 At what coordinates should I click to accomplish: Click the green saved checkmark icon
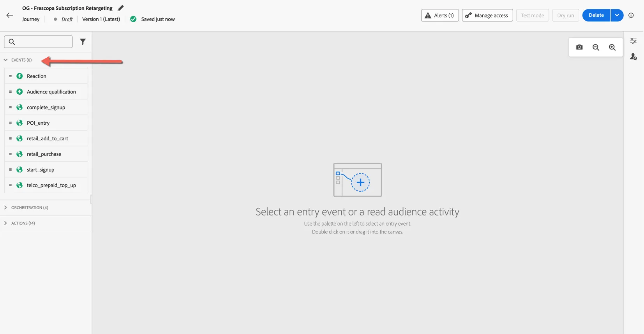point(133,19)
